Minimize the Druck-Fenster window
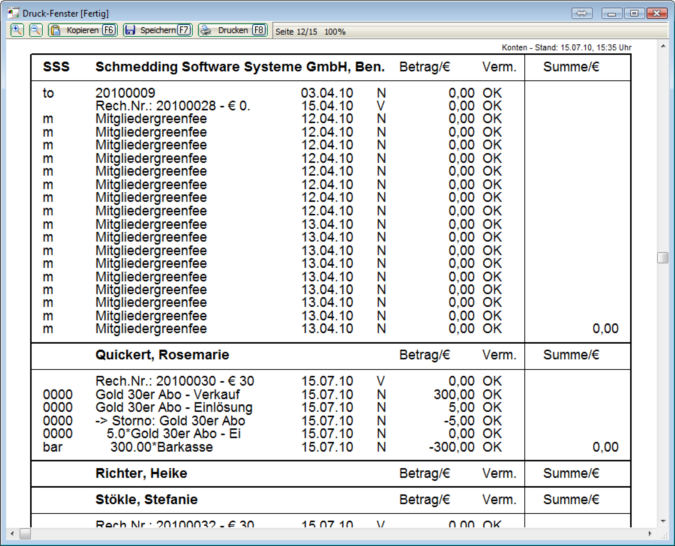The image size is (675, 546). coord(611,13)
